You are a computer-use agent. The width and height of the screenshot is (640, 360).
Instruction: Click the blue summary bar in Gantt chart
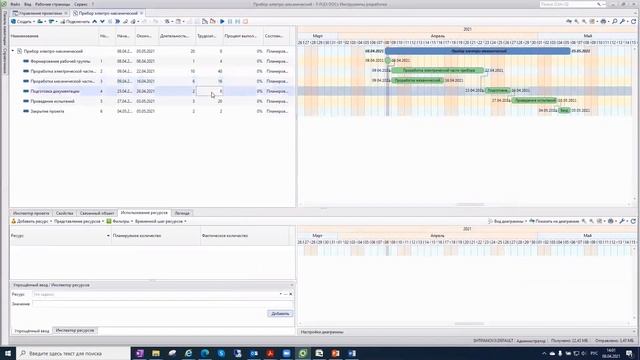[x=478, y=51]
